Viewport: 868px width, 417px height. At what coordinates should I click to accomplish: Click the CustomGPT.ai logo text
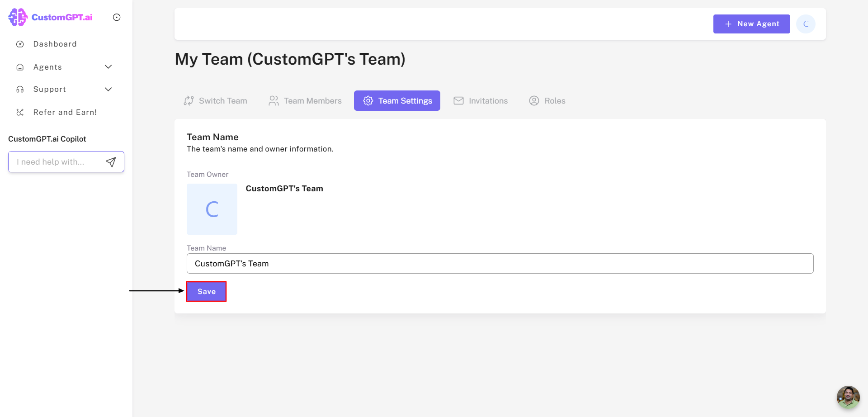[62, 17]
